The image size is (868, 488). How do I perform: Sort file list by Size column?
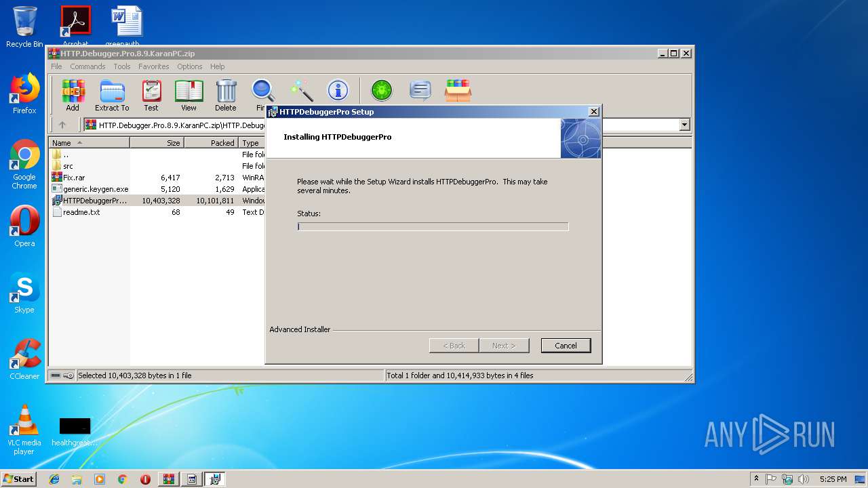point(157,143)
